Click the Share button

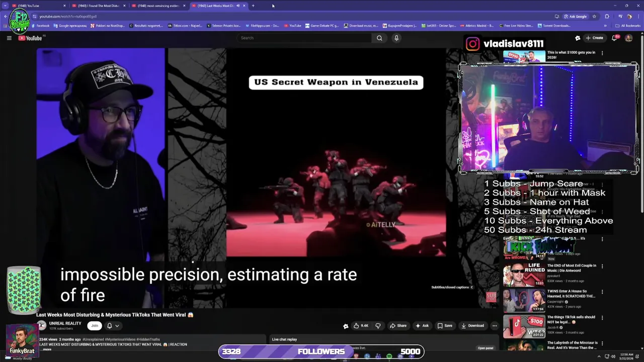[398, 325]
